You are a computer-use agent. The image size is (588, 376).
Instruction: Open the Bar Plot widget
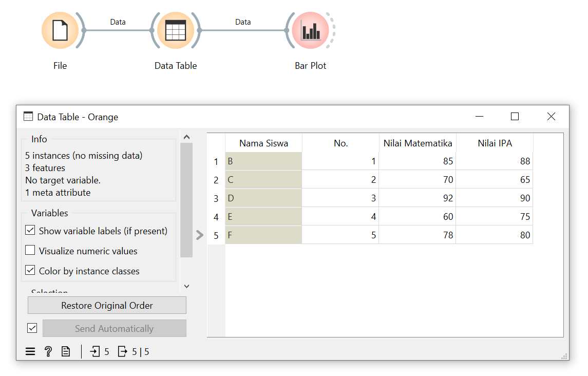pos(311,30)
